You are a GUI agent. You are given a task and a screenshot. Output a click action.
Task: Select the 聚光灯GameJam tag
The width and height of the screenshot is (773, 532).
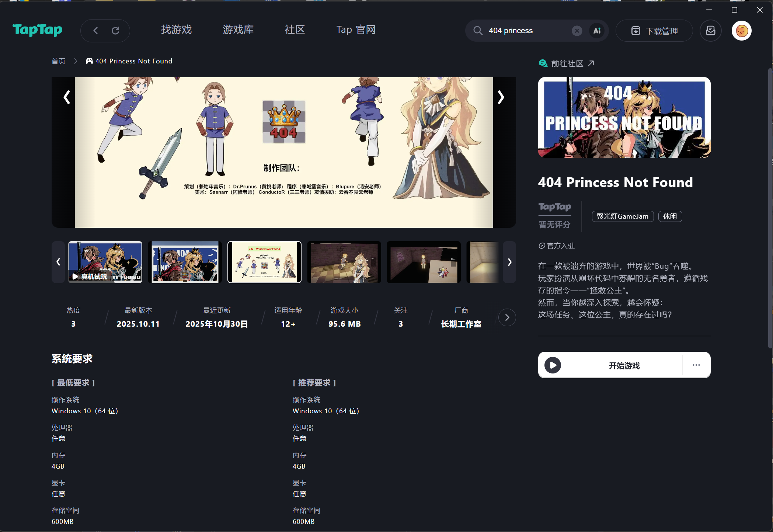622,216
